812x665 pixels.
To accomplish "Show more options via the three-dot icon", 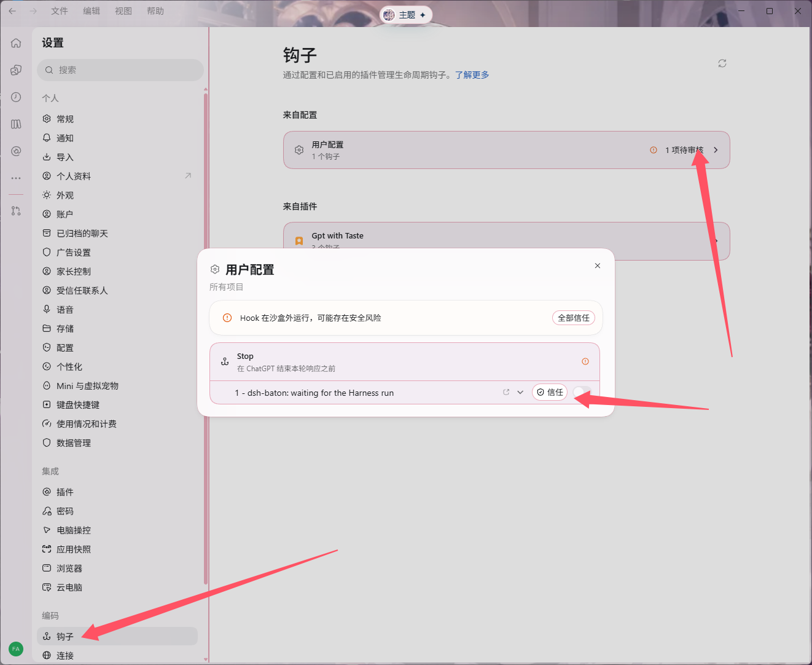I will [x=16, y=178].
